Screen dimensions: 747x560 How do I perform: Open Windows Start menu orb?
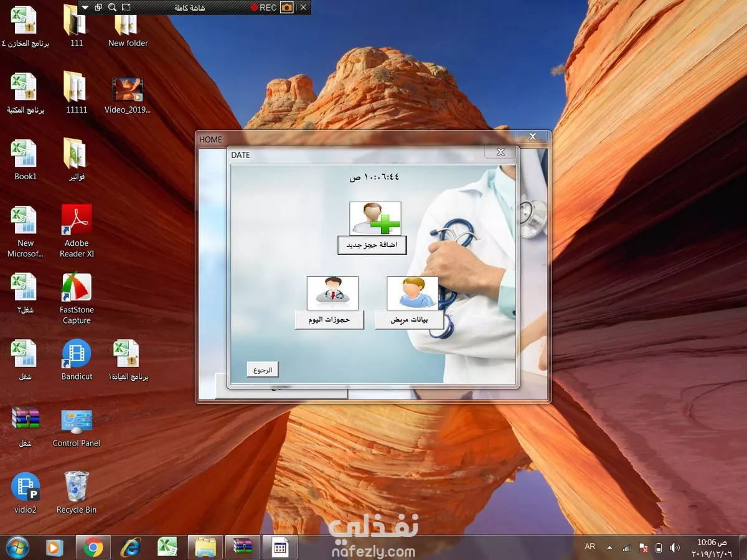[17, 547]
